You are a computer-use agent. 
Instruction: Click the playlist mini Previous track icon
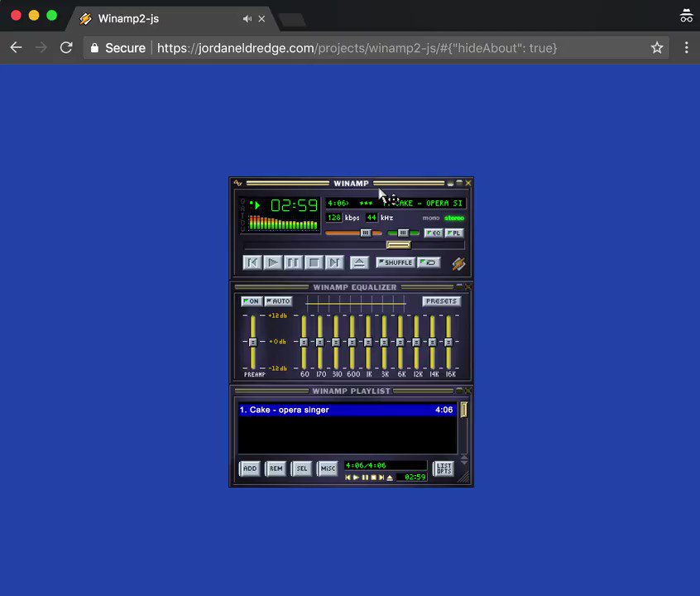coord(348,478)
